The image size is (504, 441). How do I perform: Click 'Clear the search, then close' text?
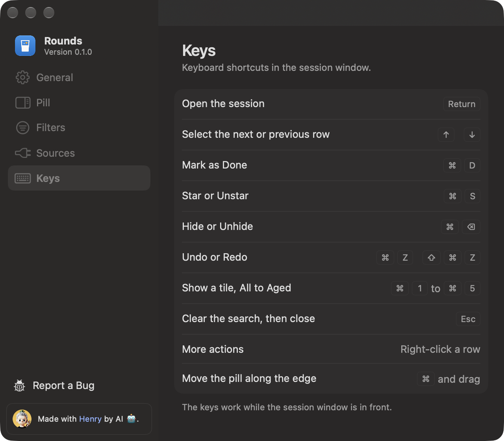point(248,319)
